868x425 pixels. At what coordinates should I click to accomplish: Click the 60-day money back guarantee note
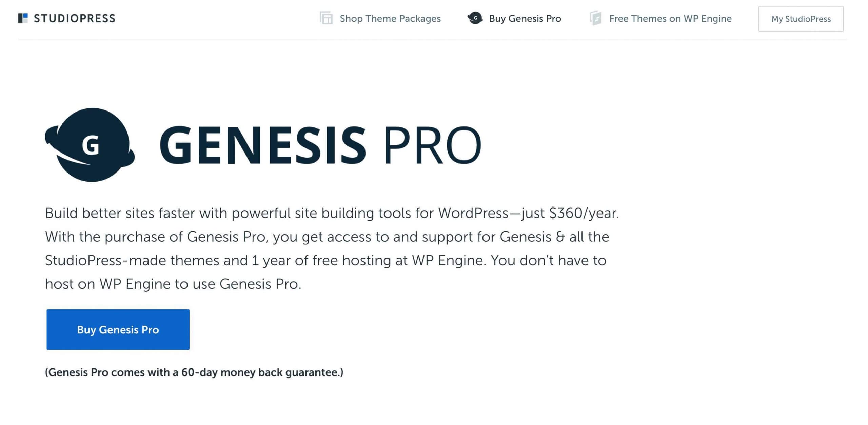point(194,372)
